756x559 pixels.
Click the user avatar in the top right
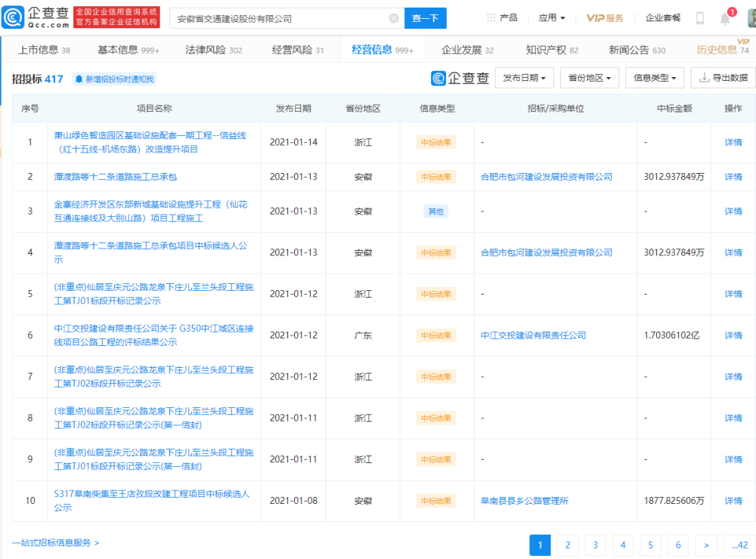751,17
